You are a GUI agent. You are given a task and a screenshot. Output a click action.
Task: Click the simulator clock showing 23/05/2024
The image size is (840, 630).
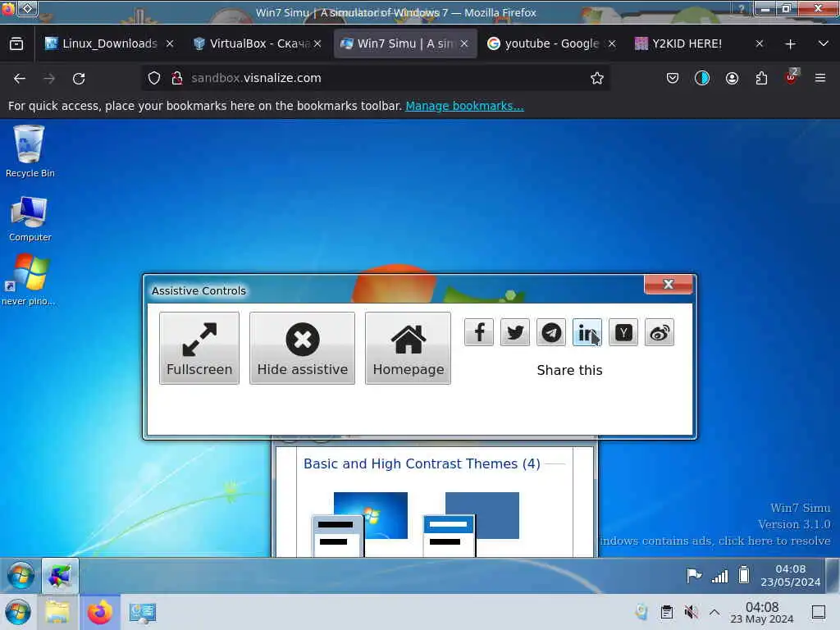pyautogui.click(x=790, y=575)
